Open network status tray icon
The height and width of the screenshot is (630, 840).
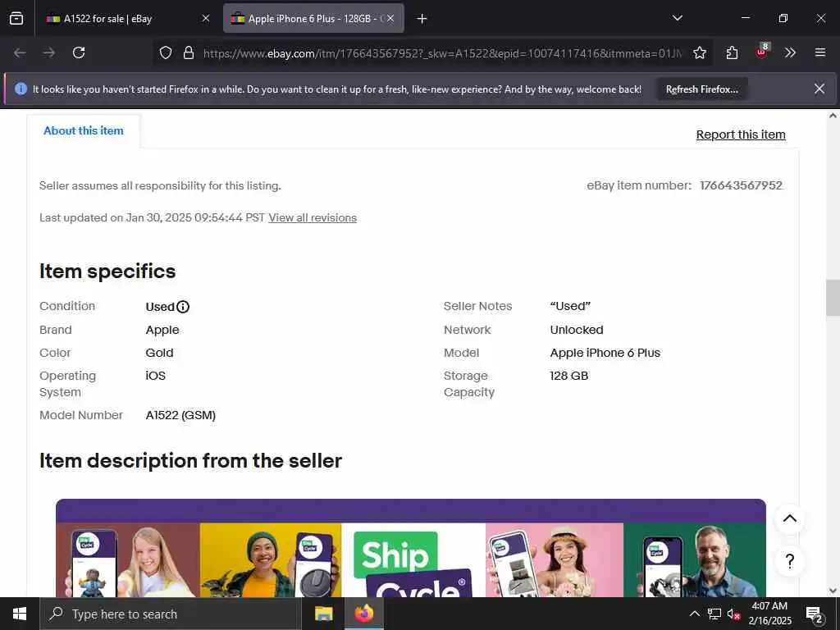(x=714, y=614)
